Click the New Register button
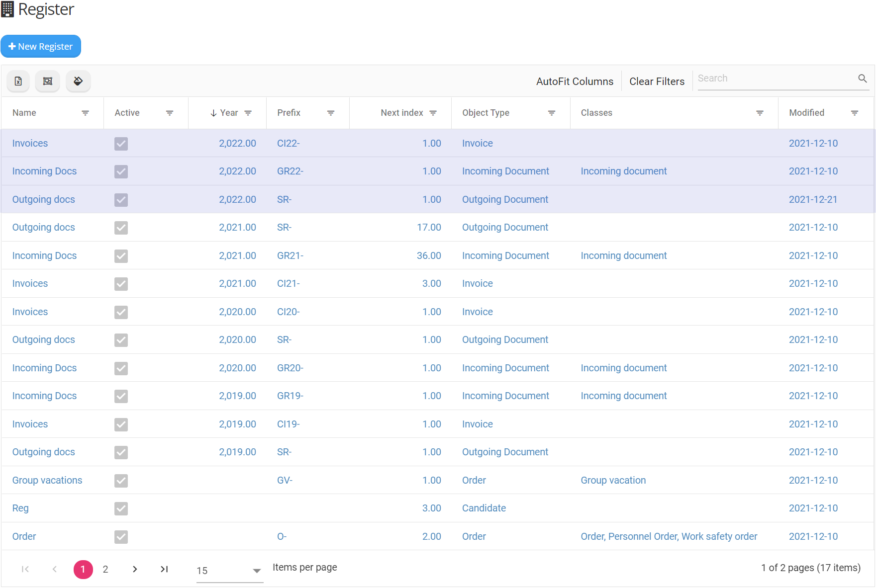This screenshot has width=876, height=588. (x=41, y=46)
